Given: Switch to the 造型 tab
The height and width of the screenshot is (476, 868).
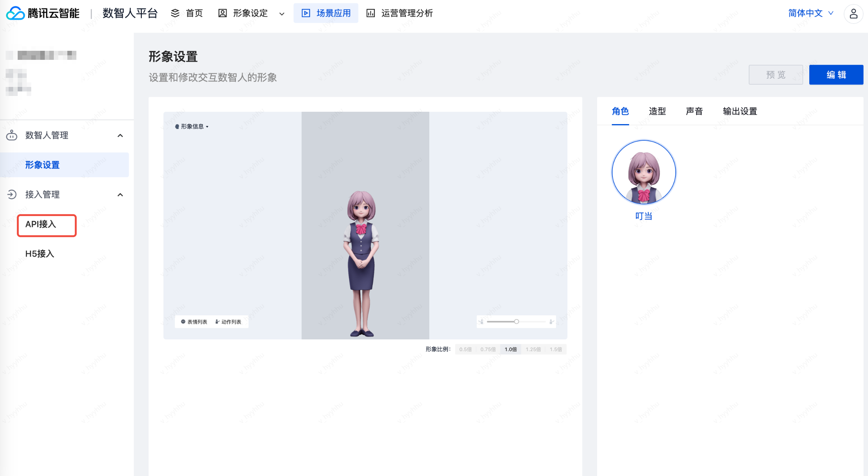Looking at the screenshot, I should tap(657, 111).
